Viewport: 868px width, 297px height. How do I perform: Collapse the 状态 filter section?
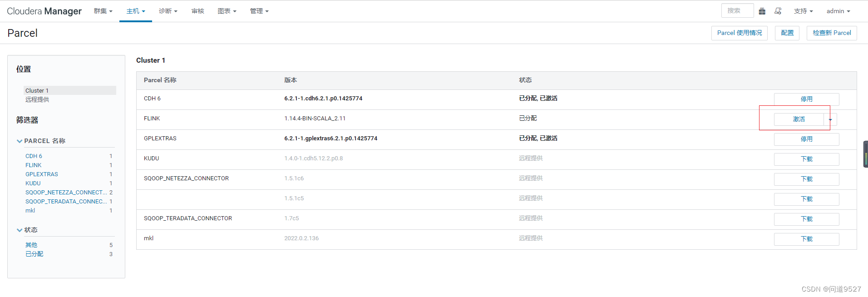[27, 230]
